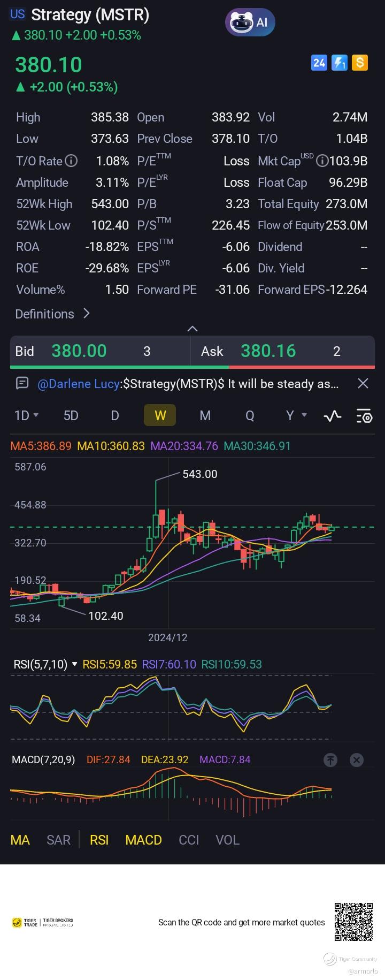
Task: Tap the DEA:23.92 value
Action: click(165, 759)
